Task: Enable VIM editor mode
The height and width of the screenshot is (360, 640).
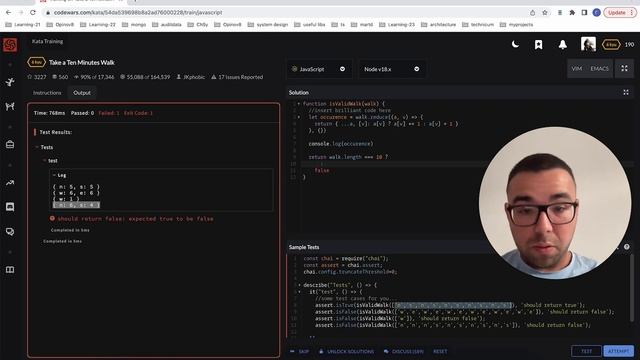Action: tap(577, 69)
